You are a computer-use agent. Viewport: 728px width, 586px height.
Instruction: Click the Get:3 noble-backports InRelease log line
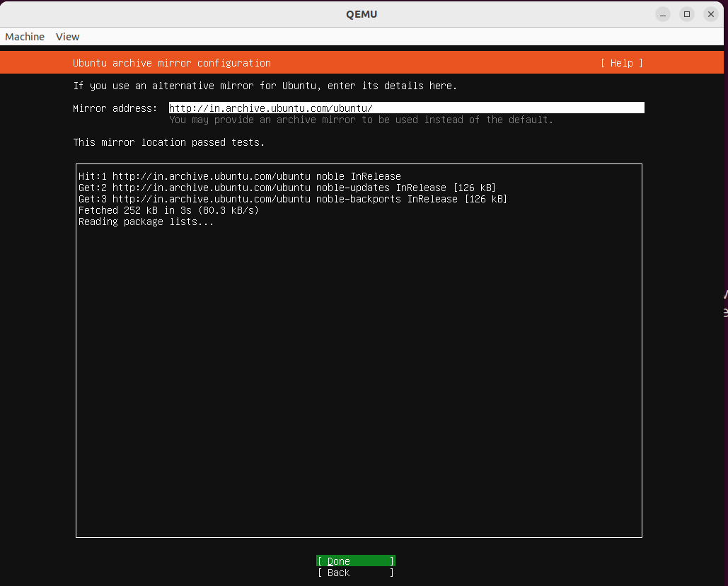click(x=293, y=199)
